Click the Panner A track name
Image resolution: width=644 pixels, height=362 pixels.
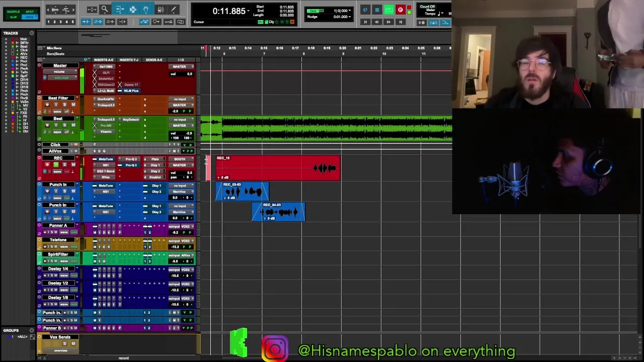pyautogui.click(x=58, y=225)
